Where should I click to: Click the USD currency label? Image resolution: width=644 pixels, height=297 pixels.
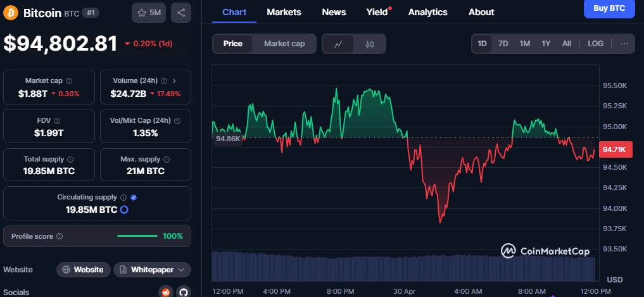(x=615, y=280)
